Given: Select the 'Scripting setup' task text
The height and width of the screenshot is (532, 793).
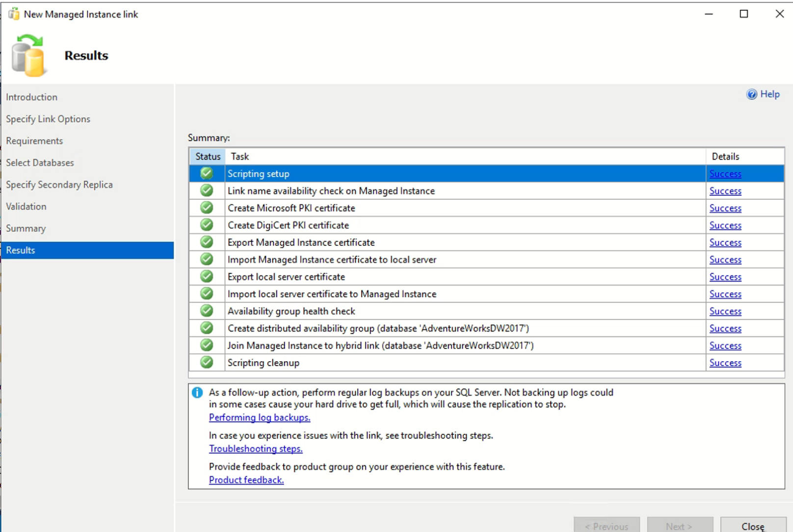Looking at the screenshot, I should [x=259, y=174].
